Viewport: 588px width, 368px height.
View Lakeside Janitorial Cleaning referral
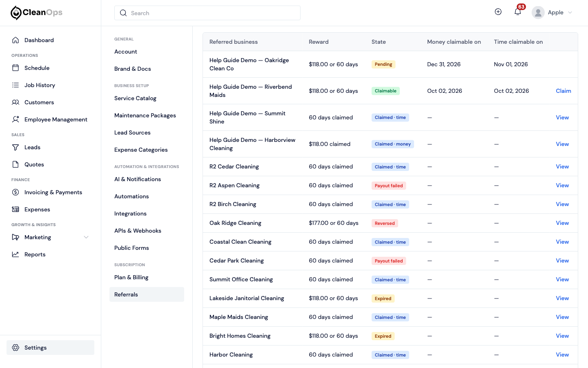coord(562,298)
